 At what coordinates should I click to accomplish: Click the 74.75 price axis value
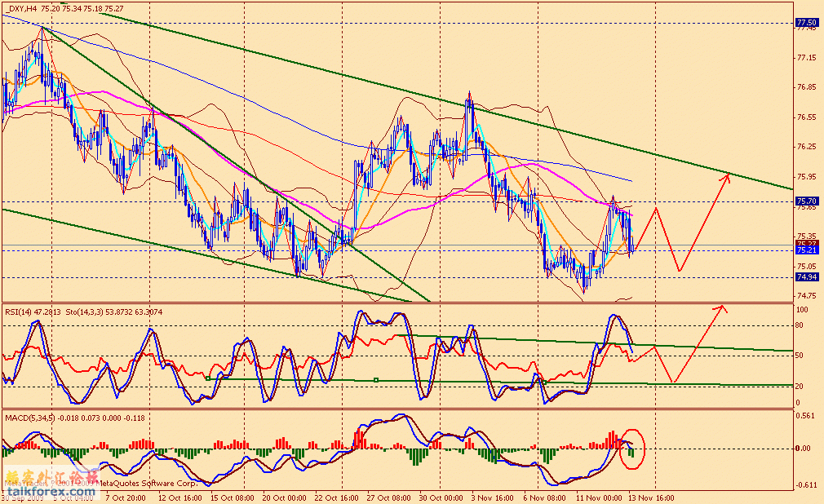click(x=807, y=295)
